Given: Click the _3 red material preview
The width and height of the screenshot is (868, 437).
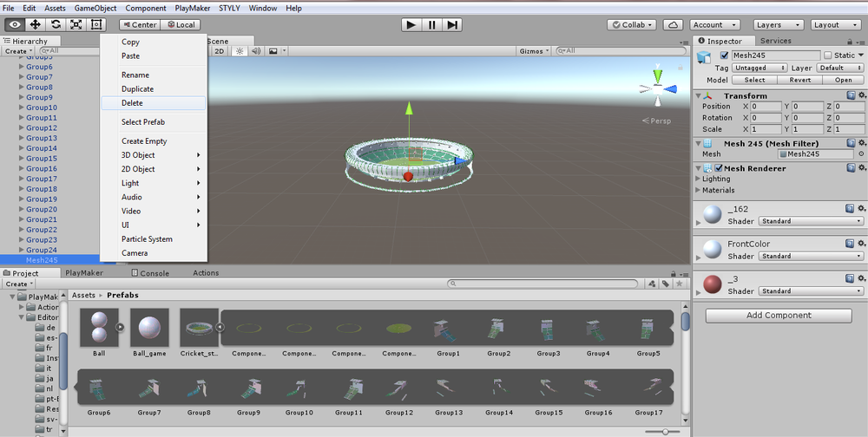Looking at the screenshot, I should (x=713, y=284).
